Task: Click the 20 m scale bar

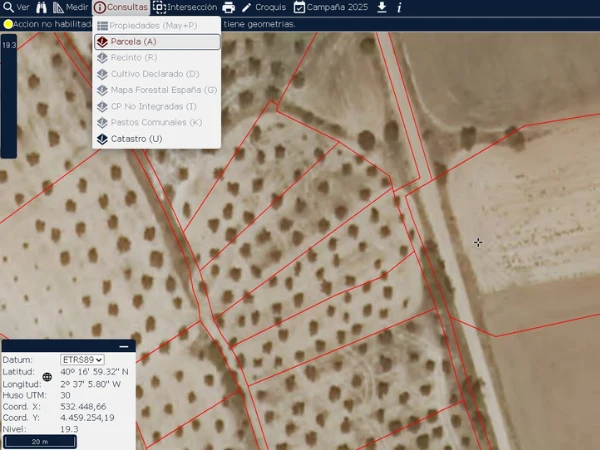Action: point(40,441)
